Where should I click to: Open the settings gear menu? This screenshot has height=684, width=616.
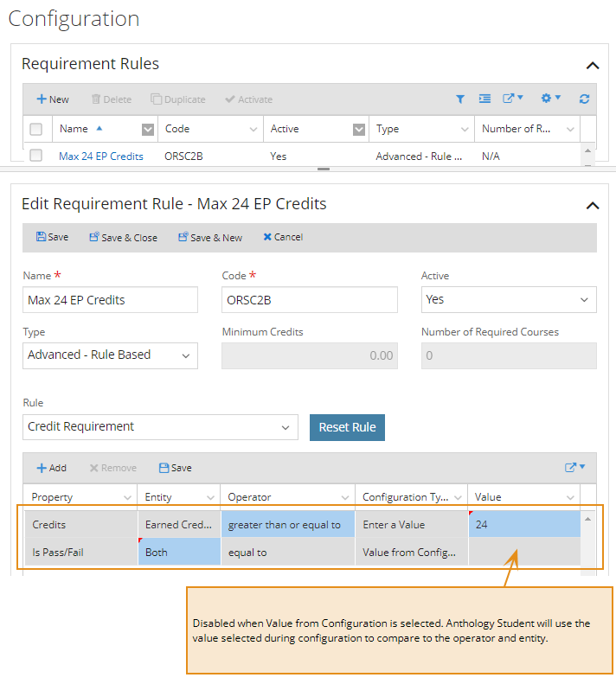click(550, 99)
